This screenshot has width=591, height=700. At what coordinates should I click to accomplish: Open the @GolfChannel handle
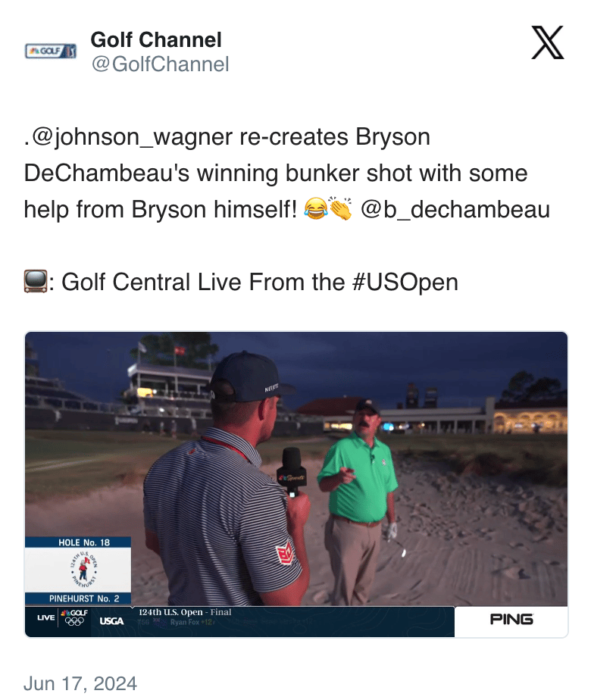tap(160, 64)
